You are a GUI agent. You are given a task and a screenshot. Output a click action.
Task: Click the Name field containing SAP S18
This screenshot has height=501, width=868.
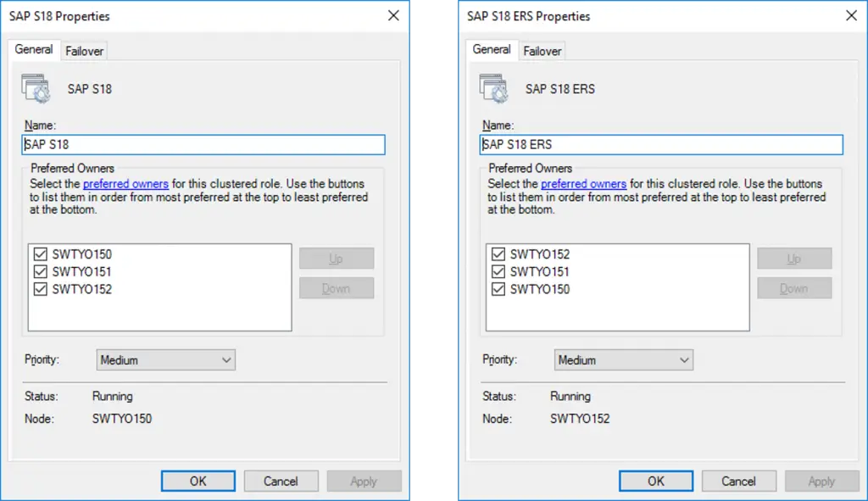[203, 144]
